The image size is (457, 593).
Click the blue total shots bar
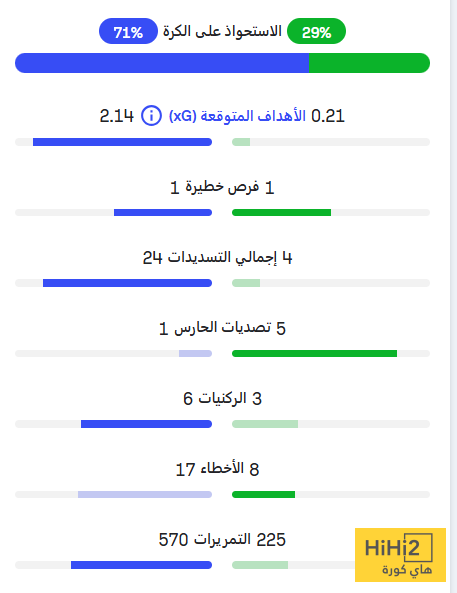127,283
